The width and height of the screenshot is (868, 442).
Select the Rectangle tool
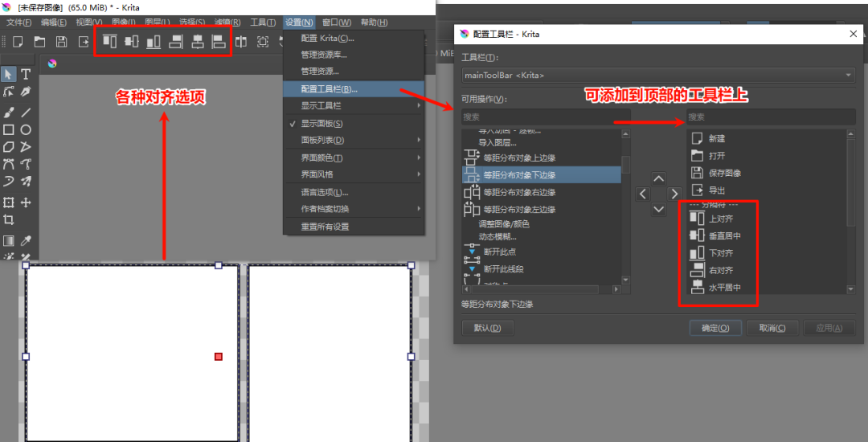pyautogui.click(x=9, y=129)
